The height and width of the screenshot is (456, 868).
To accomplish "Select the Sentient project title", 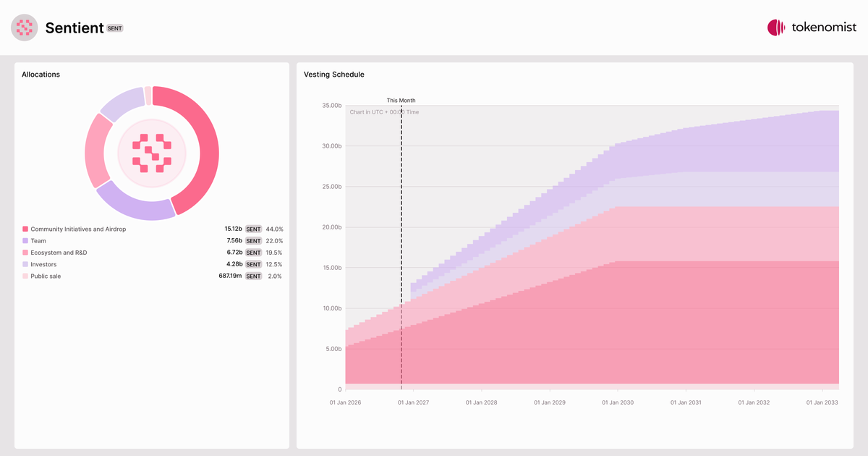I will (75, 28).
